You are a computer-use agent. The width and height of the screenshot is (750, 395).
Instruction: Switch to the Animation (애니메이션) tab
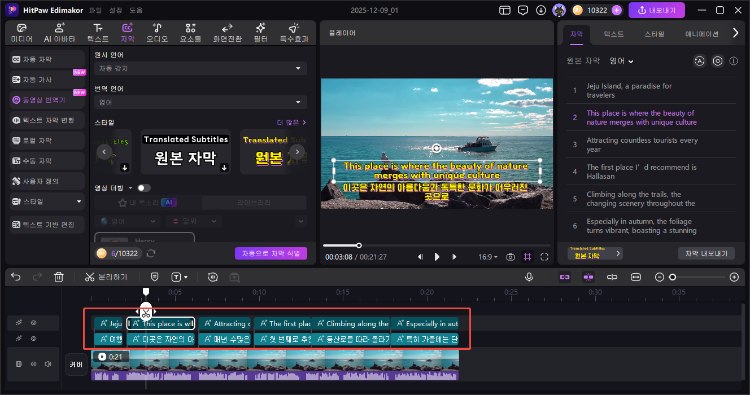(x=702, y=34)
